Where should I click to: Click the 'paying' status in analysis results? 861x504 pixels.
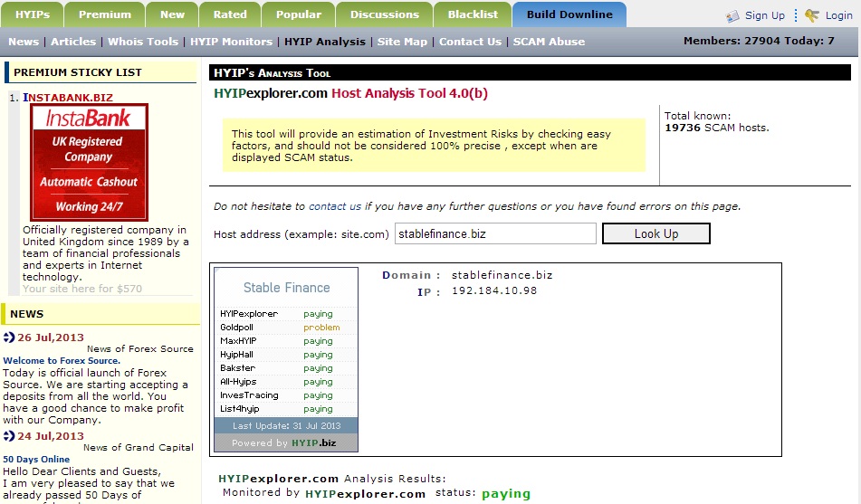click(x=506, y=493)
